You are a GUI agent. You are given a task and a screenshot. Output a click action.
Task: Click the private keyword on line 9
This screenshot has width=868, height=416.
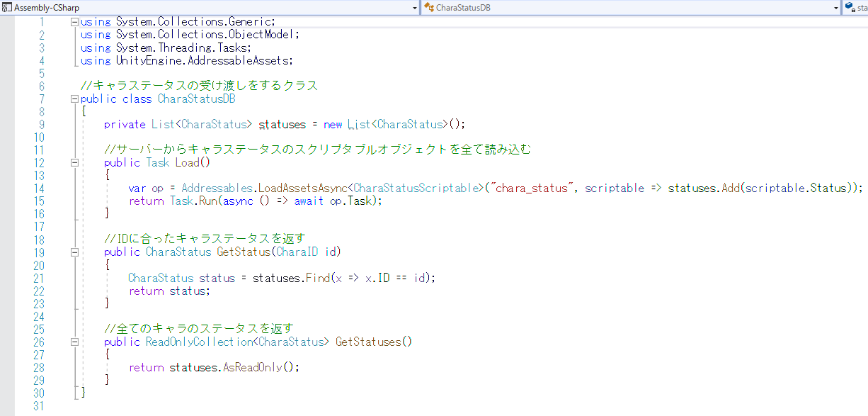coord(125,124)
